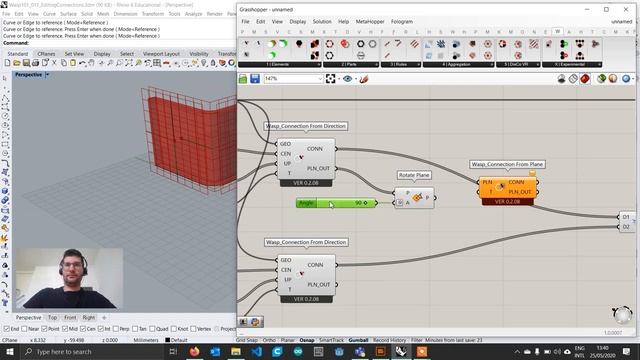
Task: Toggle the Mid osnap checkbox
Action: click(65, 329)
